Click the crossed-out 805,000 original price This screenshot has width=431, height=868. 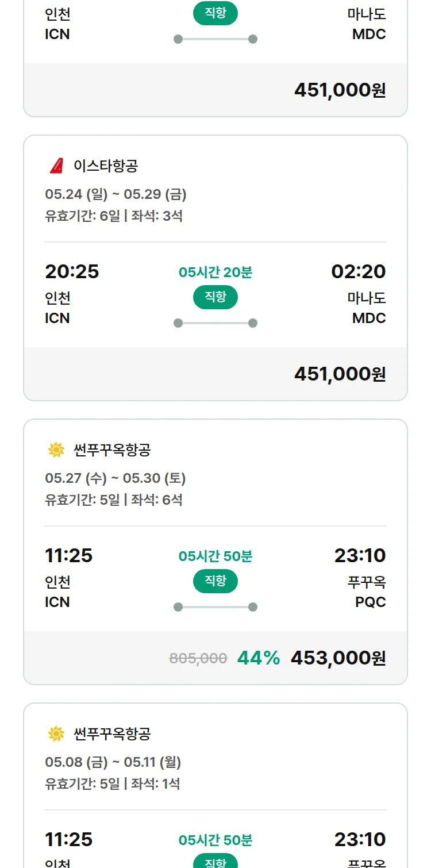tap(198, 659)
